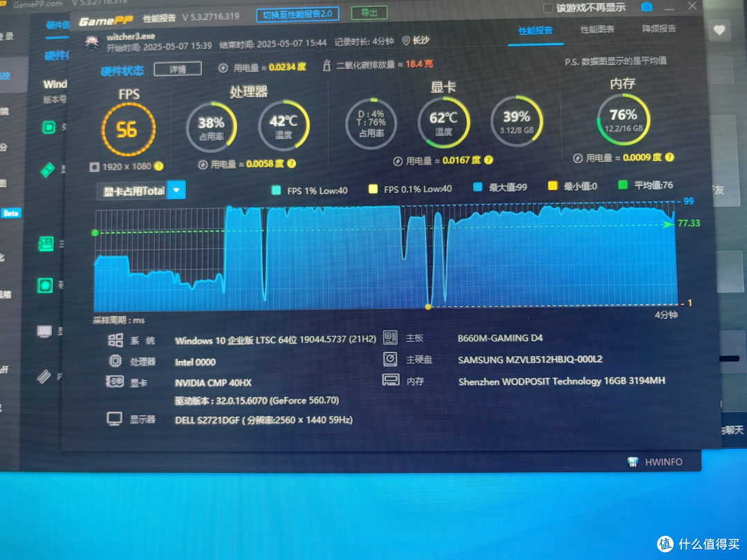Click the GamePP logo
Viewport: 747px width, 560px height.
click(106, 21)
